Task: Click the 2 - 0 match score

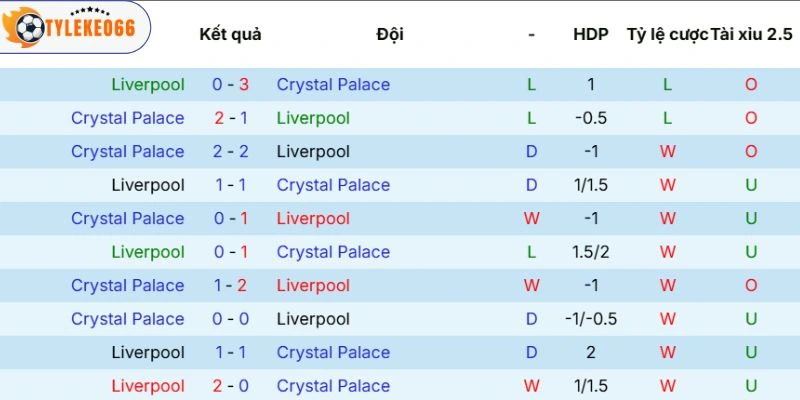Action: click(230, 386)
